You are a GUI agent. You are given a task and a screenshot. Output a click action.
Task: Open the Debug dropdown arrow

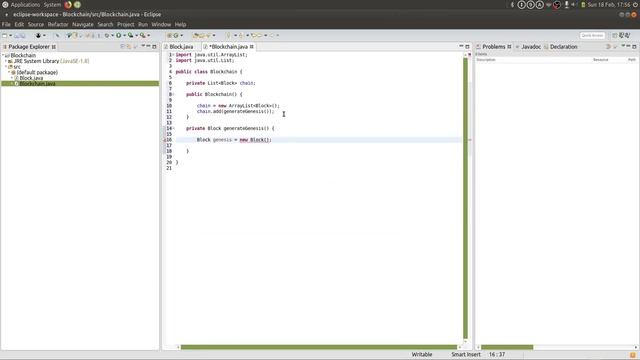point(112,36)
